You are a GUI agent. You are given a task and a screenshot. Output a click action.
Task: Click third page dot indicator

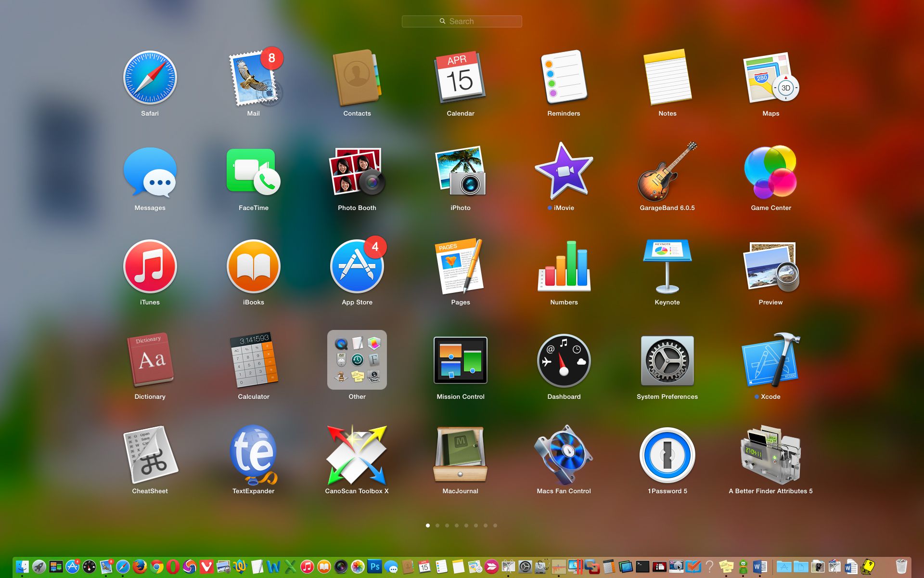click(x=447, y=525)
